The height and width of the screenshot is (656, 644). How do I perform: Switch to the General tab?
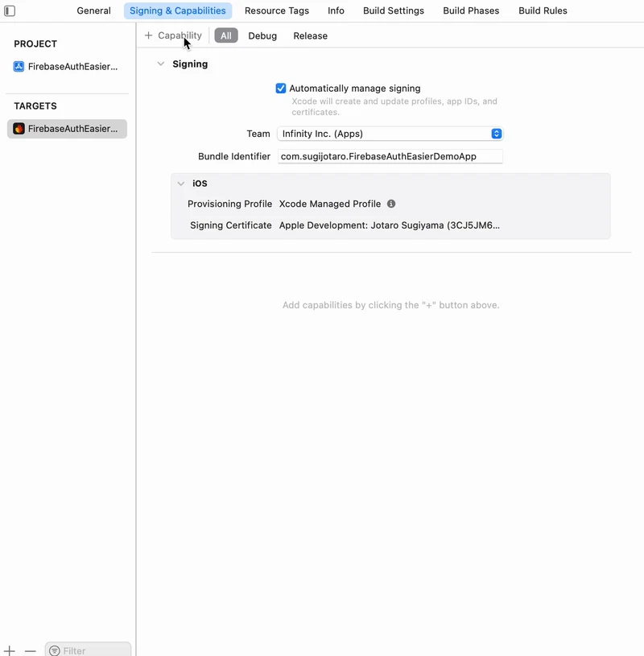tap(93, 11)
